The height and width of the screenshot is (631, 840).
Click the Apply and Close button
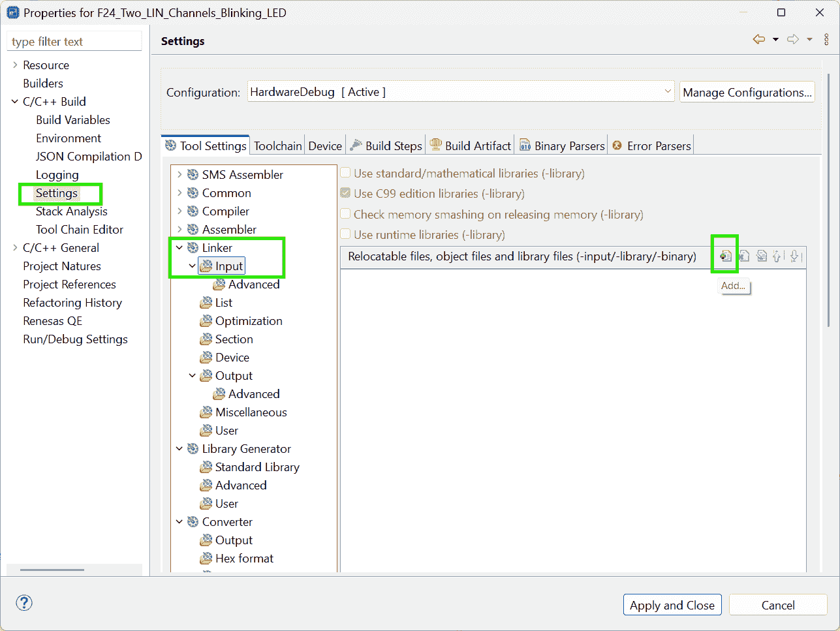[x=672, y=604]
